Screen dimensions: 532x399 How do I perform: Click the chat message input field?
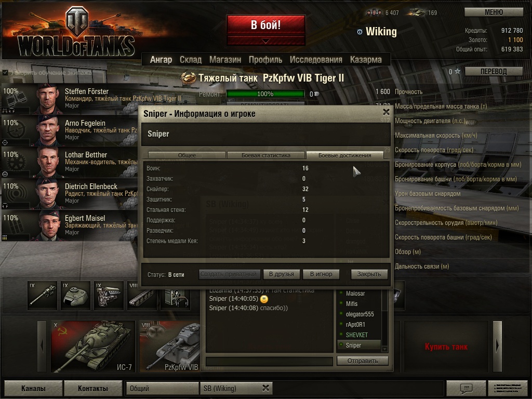coord(269,362)
